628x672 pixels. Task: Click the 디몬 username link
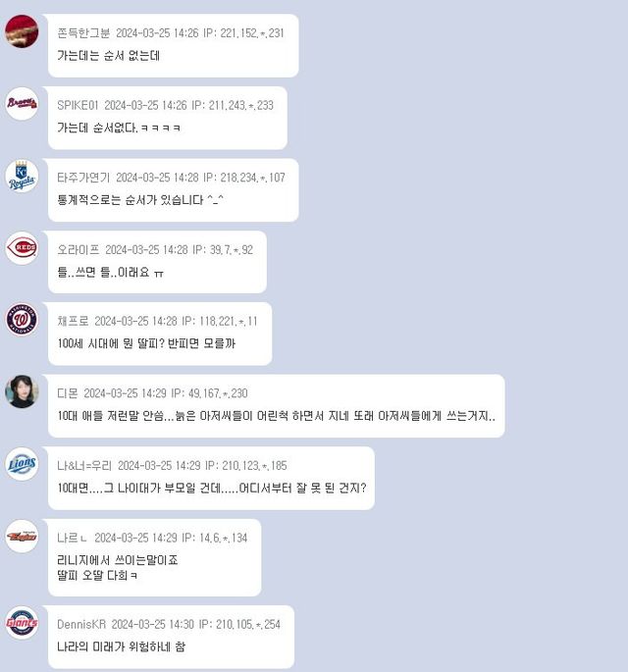point(68,393)
